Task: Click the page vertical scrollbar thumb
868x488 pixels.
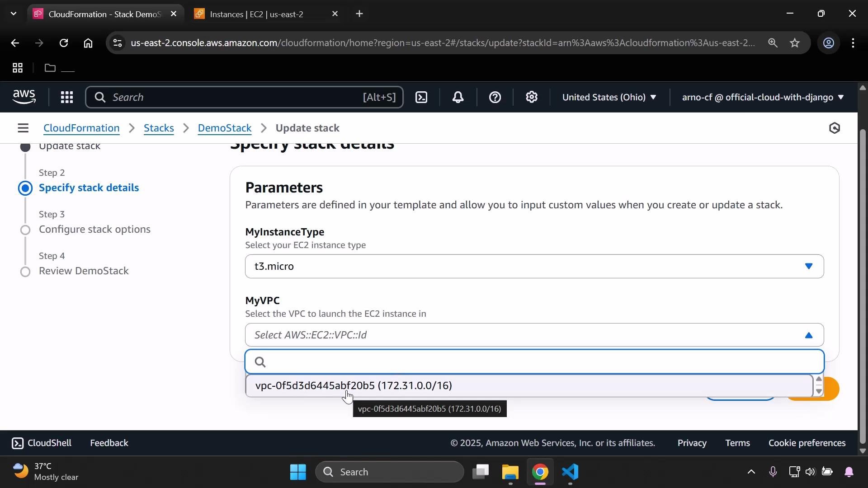Action: coord(863,286)
